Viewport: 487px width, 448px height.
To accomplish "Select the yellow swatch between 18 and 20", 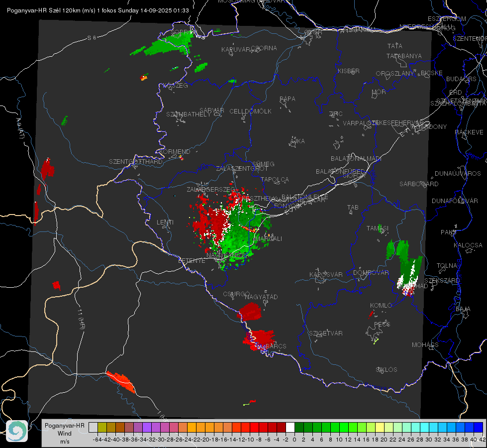I will click(380, 428).
